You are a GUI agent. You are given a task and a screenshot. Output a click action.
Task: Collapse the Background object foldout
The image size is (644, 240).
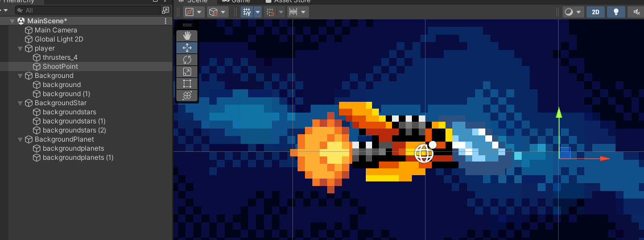(20, 76)
